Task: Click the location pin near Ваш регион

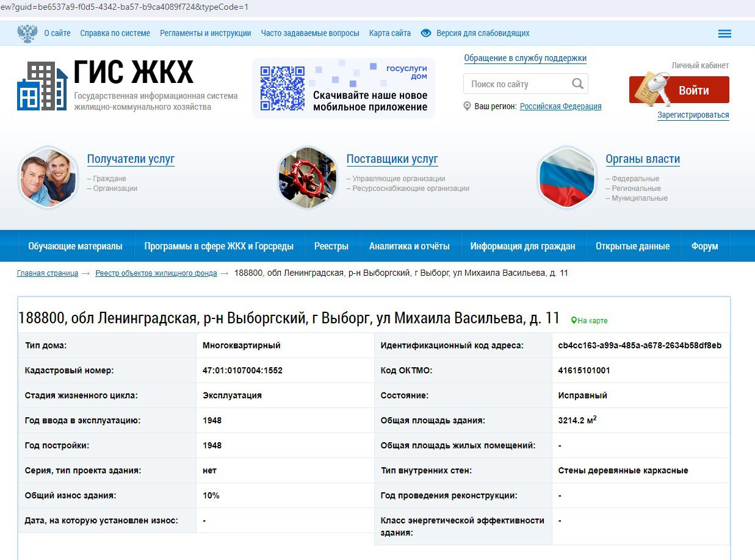Action: tap(468, 106)
